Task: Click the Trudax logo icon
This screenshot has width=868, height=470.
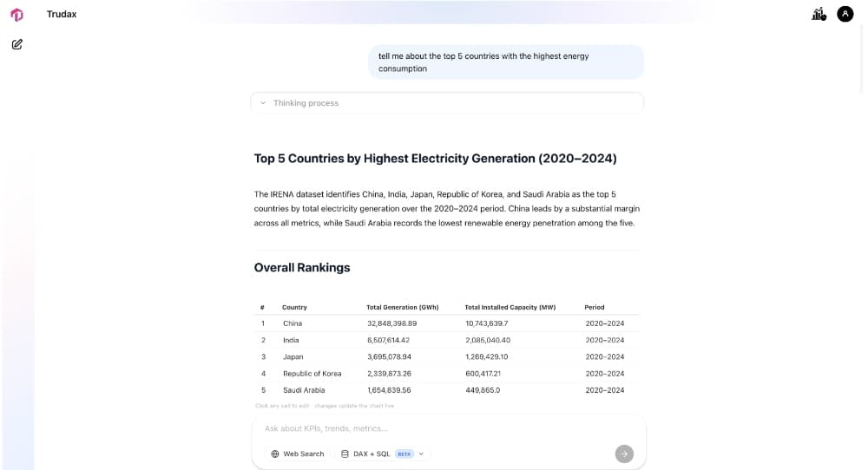Action: click(x=17, y=15)
